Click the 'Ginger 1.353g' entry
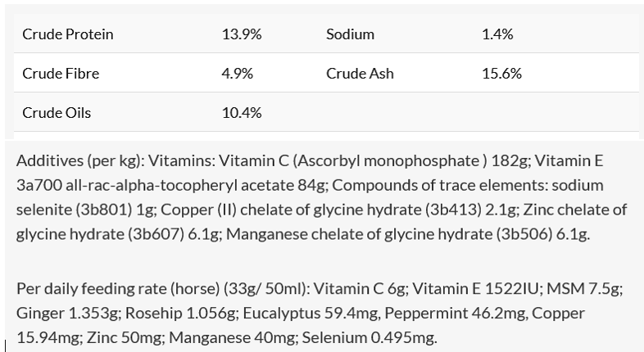Viewport: 644px width, 352px height. pyautogui.click(x=59, y=313)
